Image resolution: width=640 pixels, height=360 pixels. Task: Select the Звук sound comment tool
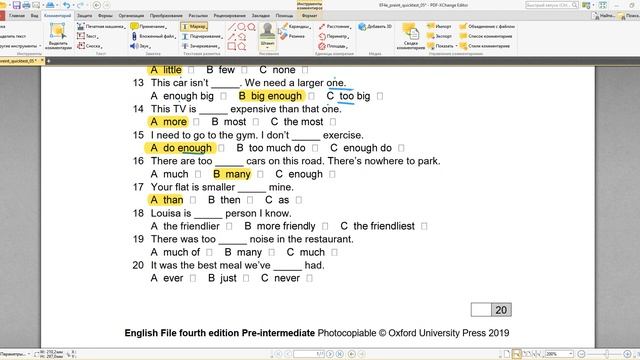click(140, 46)
